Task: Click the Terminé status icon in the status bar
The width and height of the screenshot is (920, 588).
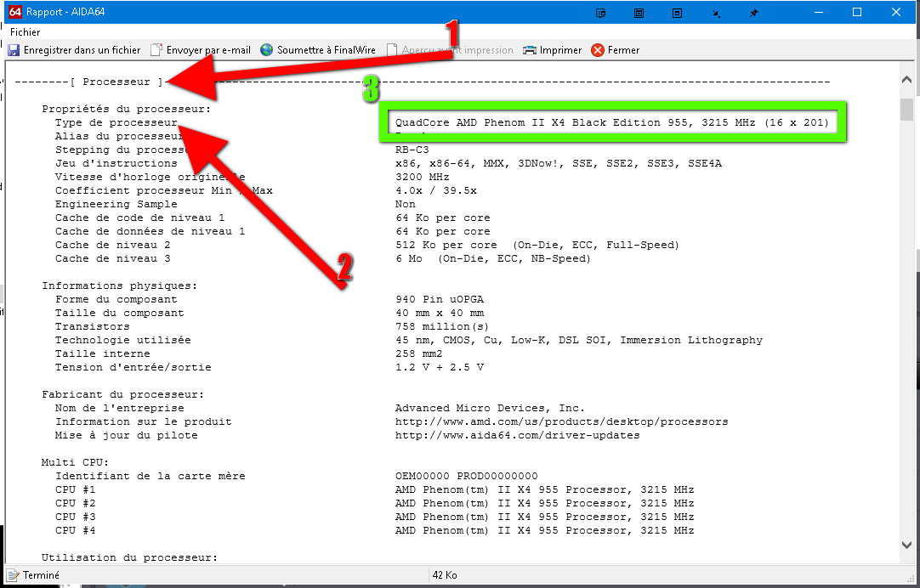Action: (x=13, y=575)
